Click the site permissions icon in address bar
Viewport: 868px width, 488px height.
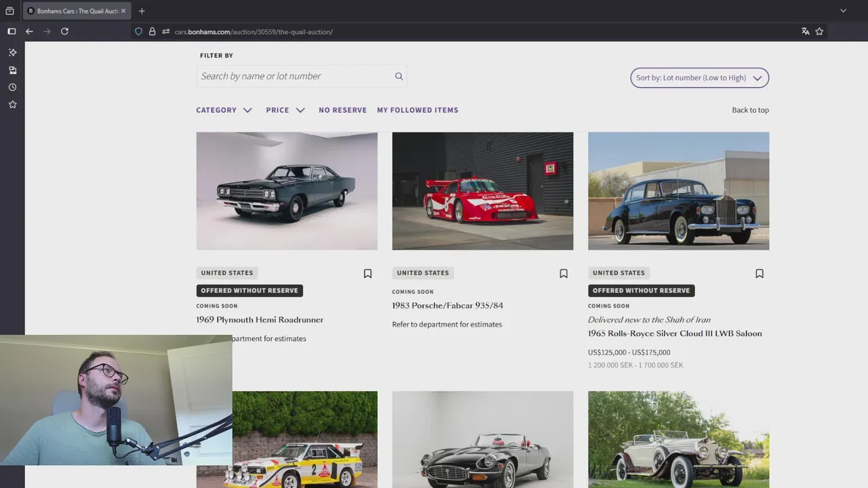pyautogui.click(x=165, y=31)
